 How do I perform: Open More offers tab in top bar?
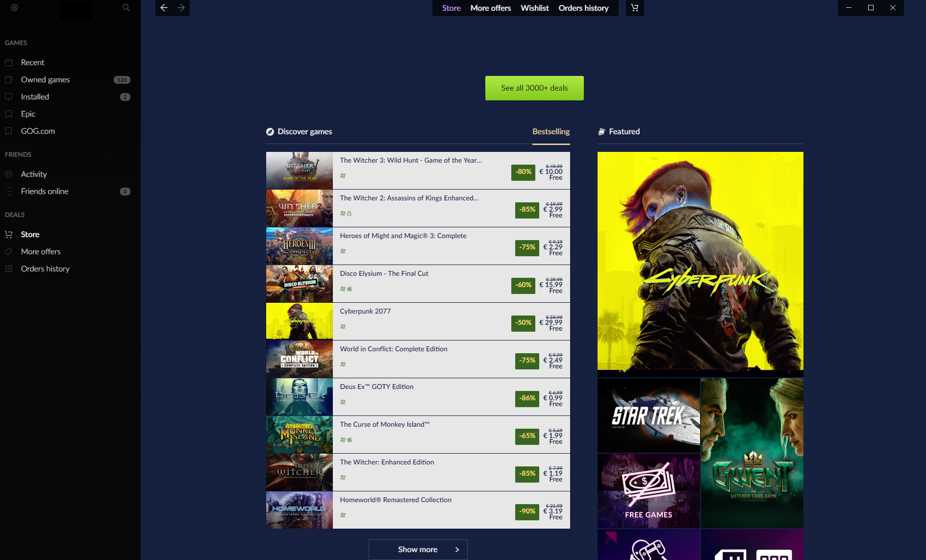pos(490,8)
